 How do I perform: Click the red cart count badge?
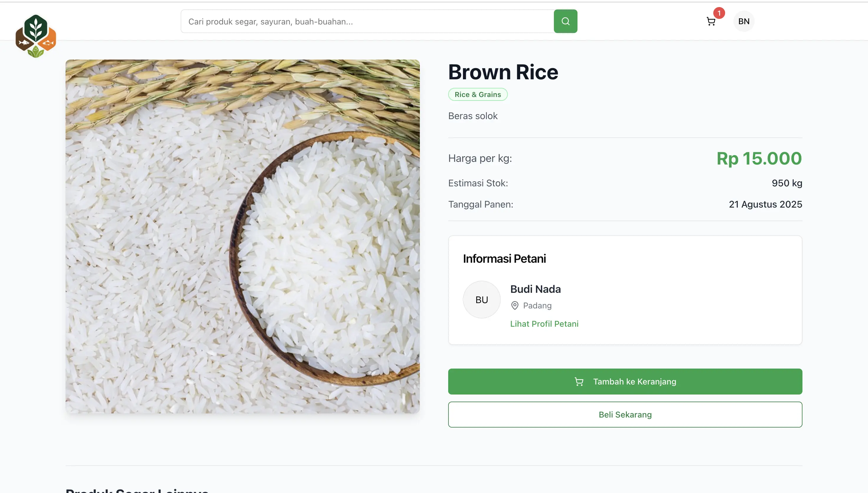coord(719,13)
